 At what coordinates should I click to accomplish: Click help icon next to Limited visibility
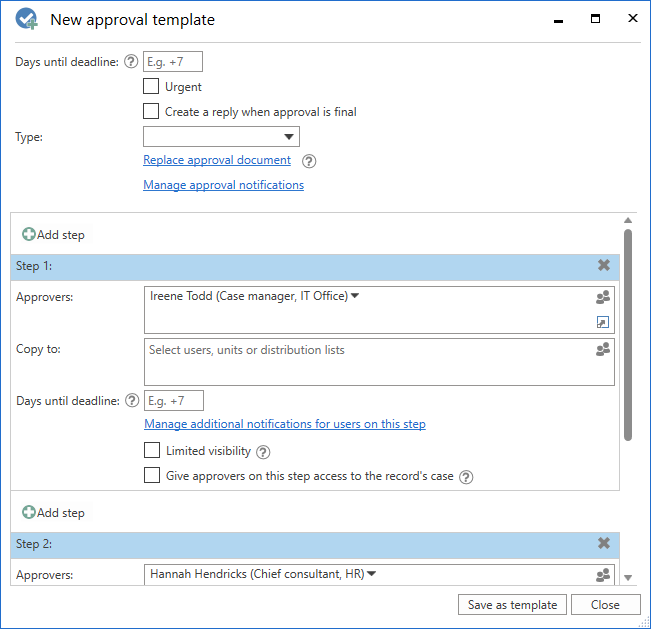point(263,452)
